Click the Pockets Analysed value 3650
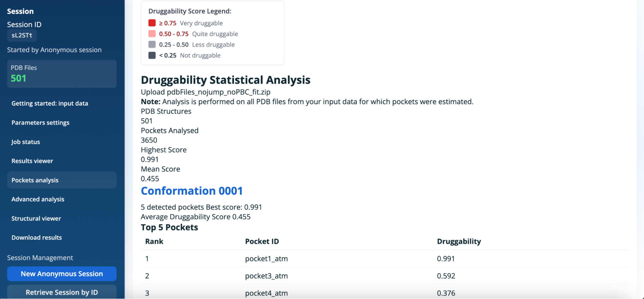Viewport: 644px width, 299px height. click(149, 140)
